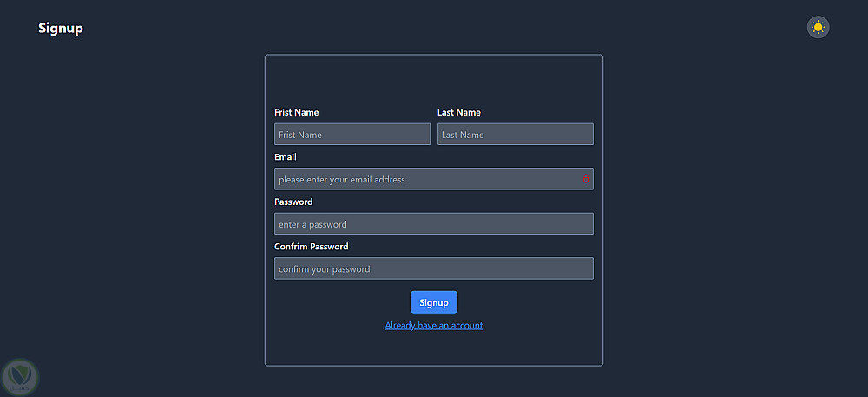Open the "Already have an account" link
Screen dimensions: 868x397
pyautogui.click(x=433, y=325)
